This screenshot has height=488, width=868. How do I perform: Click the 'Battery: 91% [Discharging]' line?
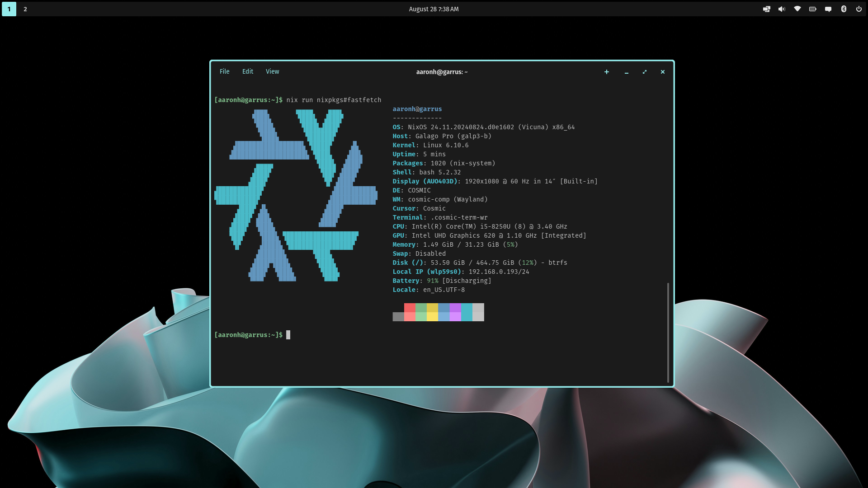point(442,281)
